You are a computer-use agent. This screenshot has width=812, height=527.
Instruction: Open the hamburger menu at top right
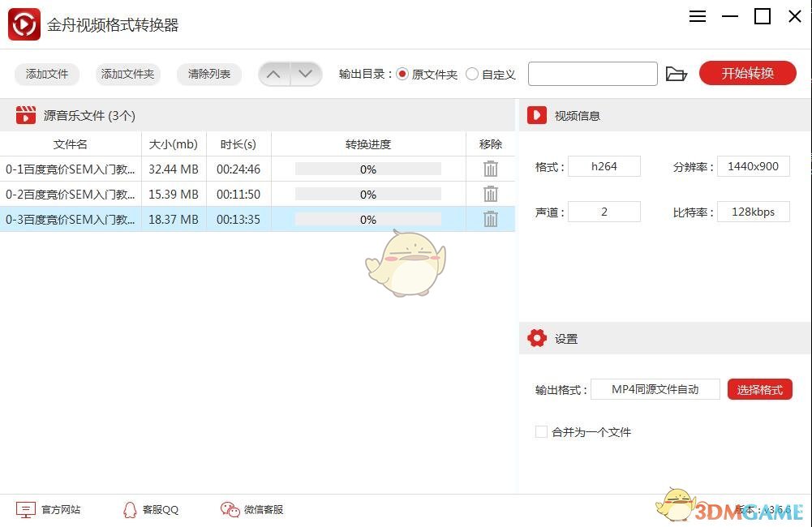click(697, 16)
